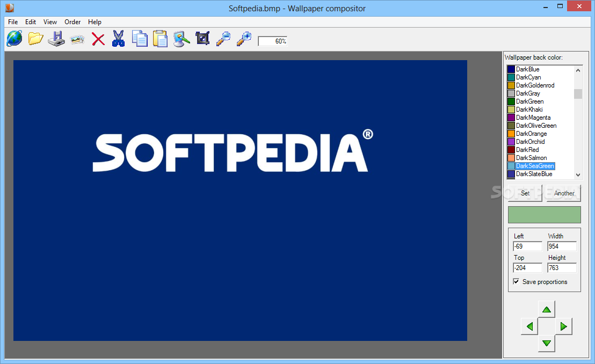Delete with the red X icon
This screenshot has width=595, height=364.
[x=98, y=39]
